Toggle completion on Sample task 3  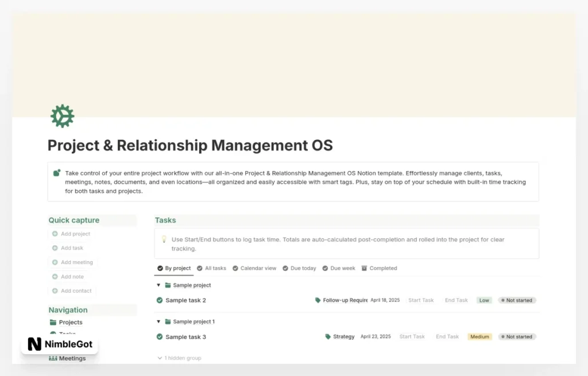coord(159,336)
